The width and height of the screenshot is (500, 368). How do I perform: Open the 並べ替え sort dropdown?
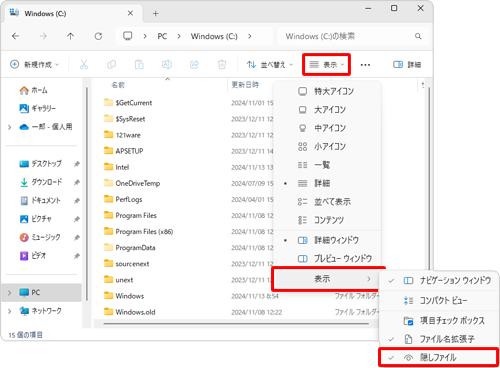[270, 65]
